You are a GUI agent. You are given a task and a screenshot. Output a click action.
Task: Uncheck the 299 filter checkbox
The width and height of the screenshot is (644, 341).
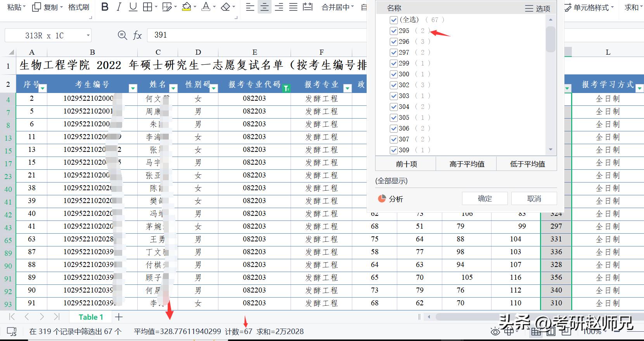(x=394, y=63)
